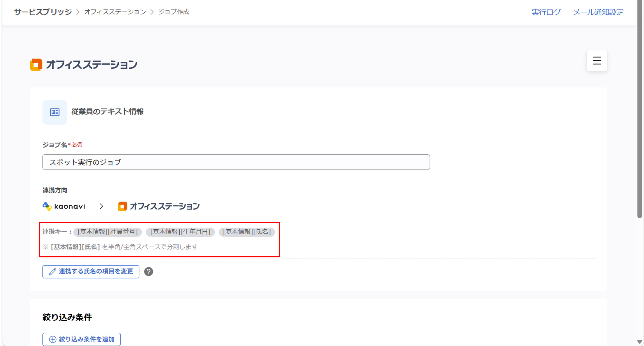Click the [基本情報][社員番号] key tag
Screen dimensions: 644x346
[x=107, y=232]
